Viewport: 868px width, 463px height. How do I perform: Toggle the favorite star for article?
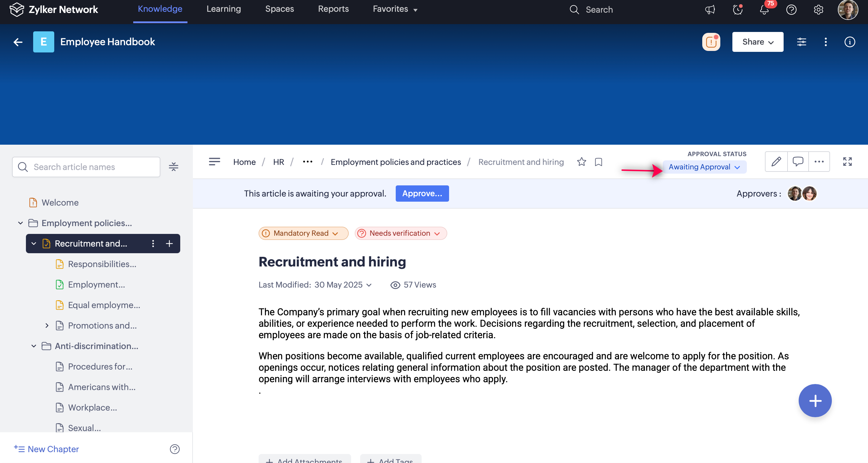(581, 162)
